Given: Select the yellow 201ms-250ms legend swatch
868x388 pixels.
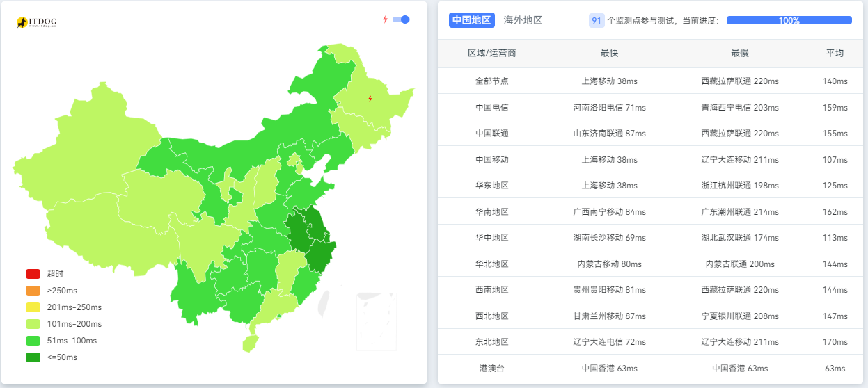Looking at the screenshot, I should (x=33, y=307).
